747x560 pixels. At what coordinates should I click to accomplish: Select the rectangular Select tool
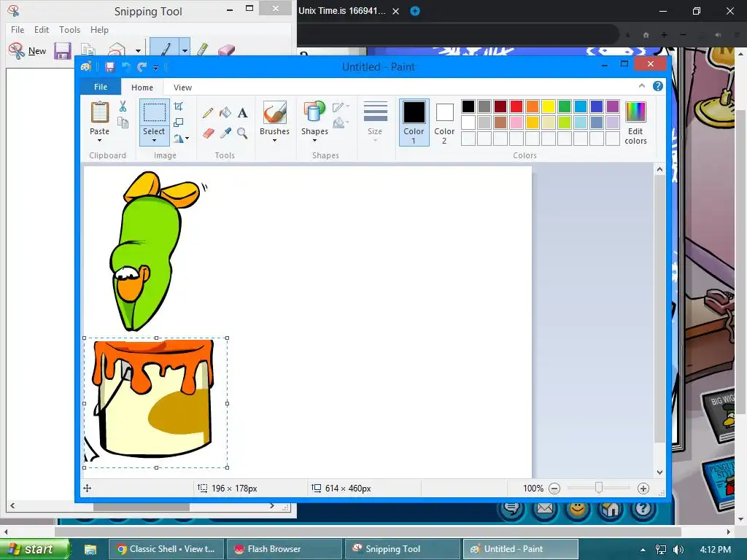[x=155, y=113]
